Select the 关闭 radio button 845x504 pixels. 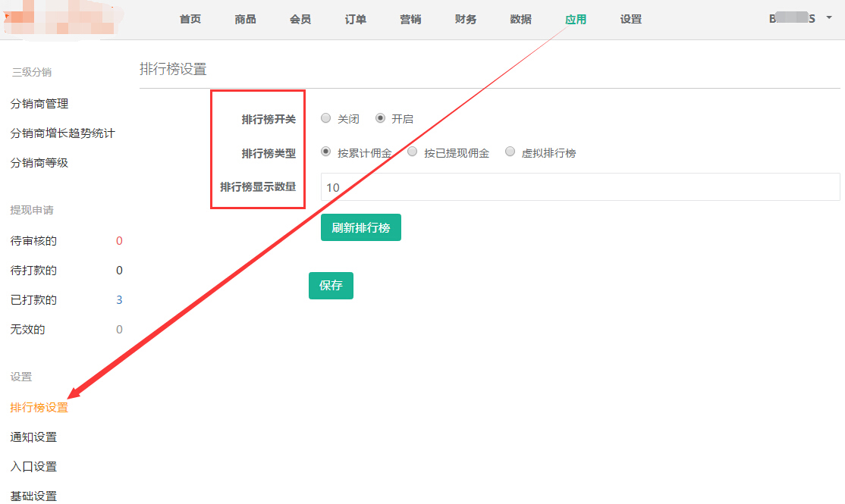pyautogui.click(x=326, y=118)
